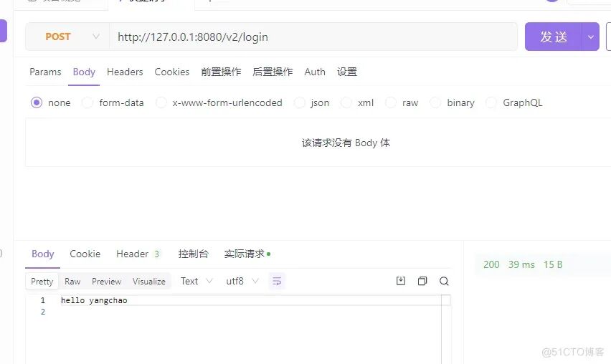
Task: Click the save response download icon
Action: coord(401,281)
